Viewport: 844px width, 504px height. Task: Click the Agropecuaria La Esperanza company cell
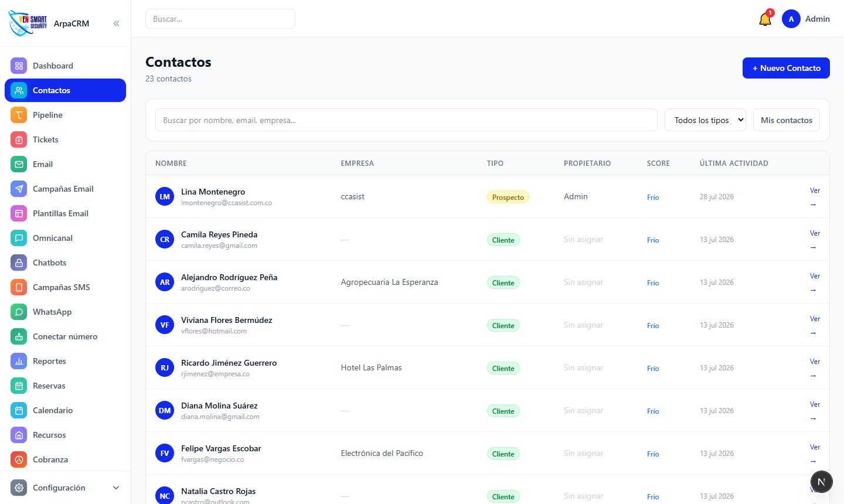click(x=389, y=282)
